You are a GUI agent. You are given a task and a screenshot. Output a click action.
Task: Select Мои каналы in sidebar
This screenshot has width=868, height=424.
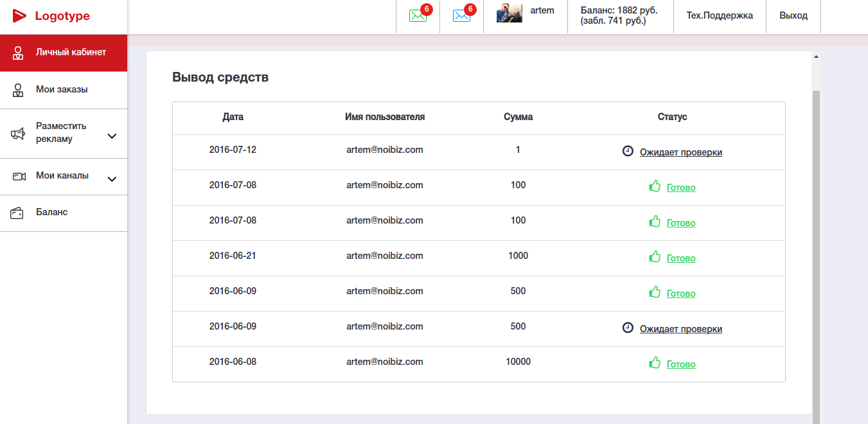(x=64, y=177)
